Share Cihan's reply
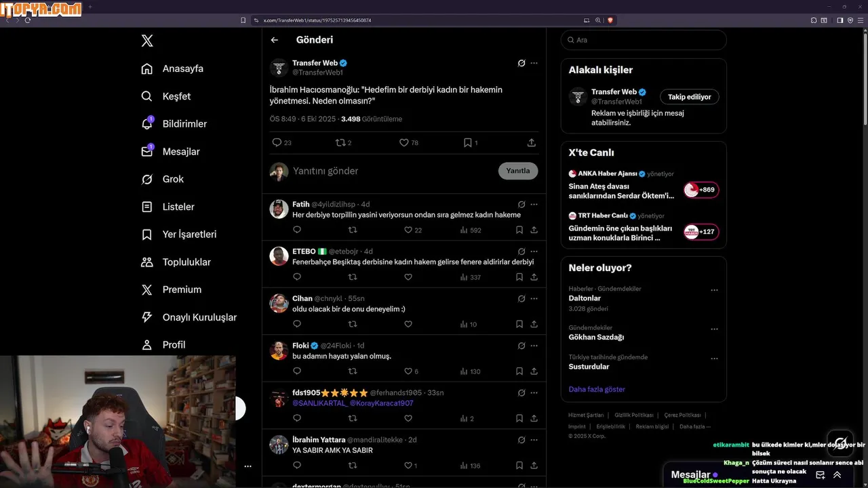The width and height of the screenshot is (868, 488). (534, 324)
